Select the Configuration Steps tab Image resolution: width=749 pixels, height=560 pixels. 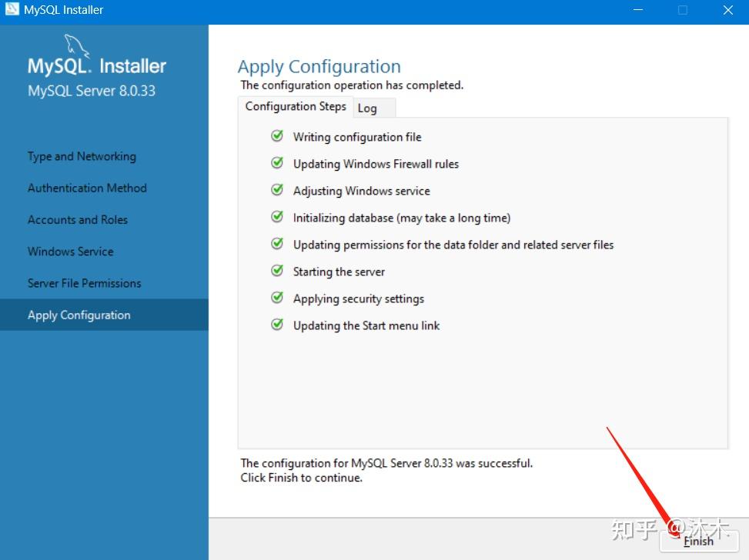[295, 106]
